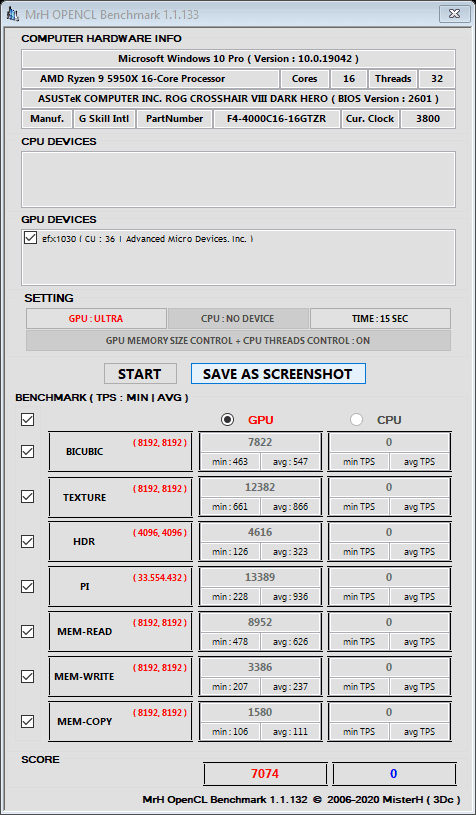This screenshot has height=815, width=476.
Task: Click the BICUBIC GPU score 7822
Action: point(260,442)
